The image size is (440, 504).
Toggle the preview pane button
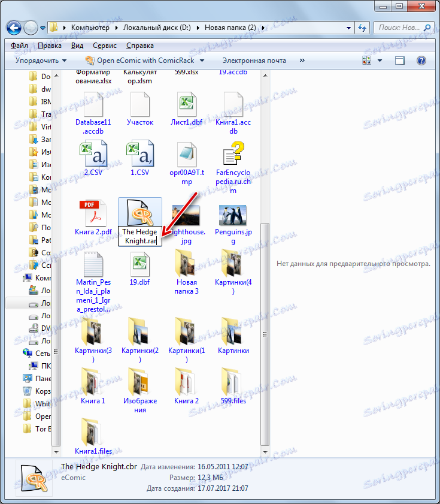click(x=399, y=61)
